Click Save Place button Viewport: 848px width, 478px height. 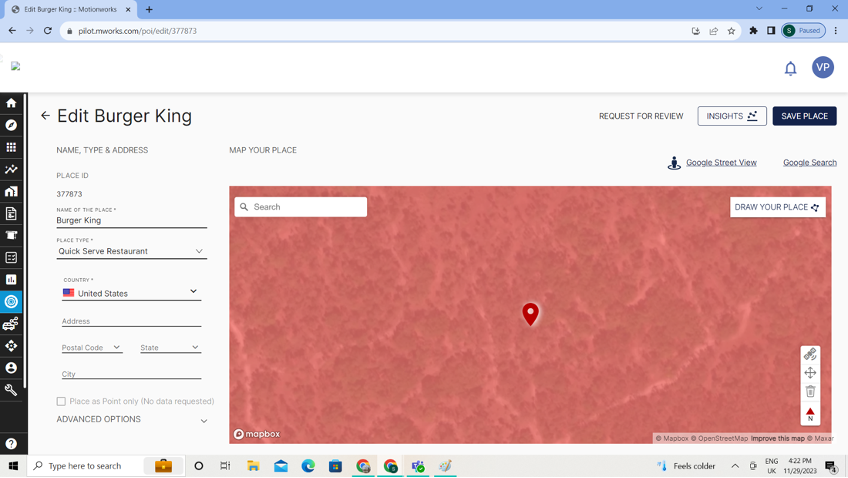click(804, 116)
